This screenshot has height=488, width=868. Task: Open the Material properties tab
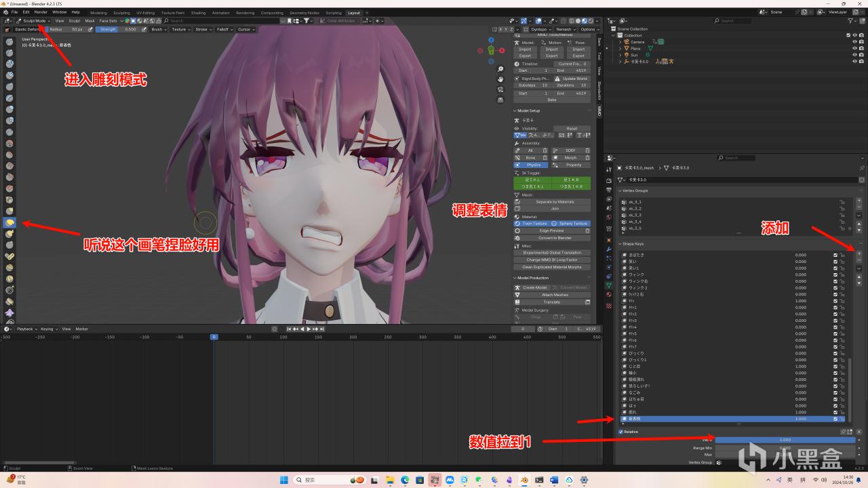[x=608, y=294]
